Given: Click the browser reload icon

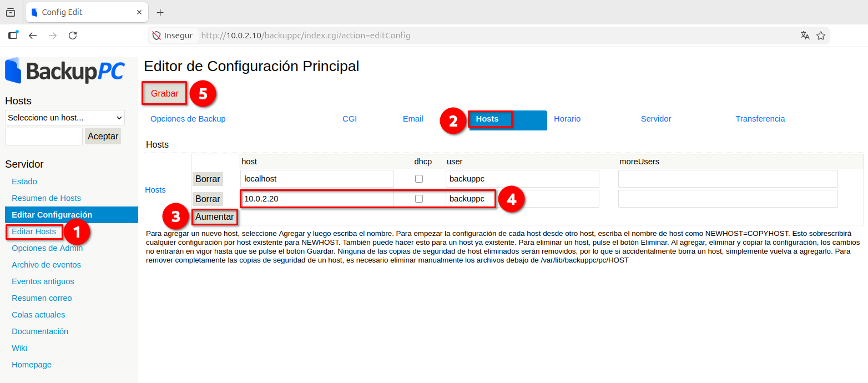Looking at the screenshot, I should click(73, 36).
